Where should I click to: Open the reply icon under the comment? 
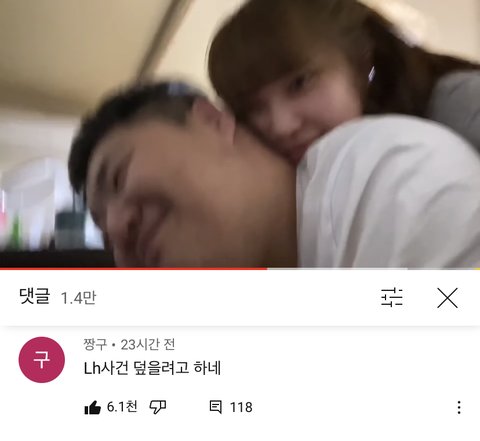coord(215,407)
